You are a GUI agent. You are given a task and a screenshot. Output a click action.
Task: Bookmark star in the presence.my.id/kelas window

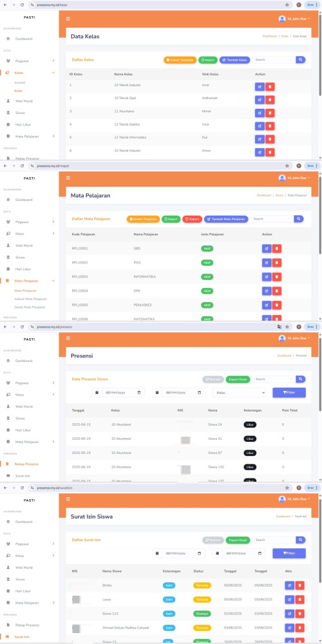[x=287, y=5]
